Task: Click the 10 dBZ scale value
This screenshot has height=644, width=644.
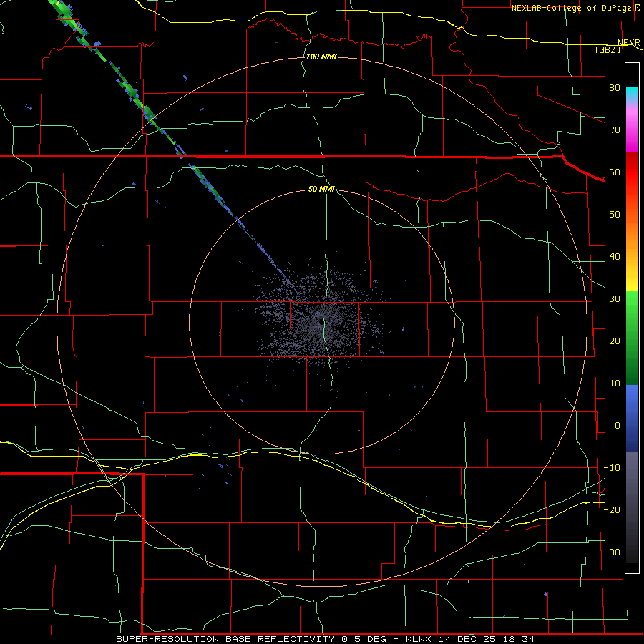Action: click(x=615, y=384)
